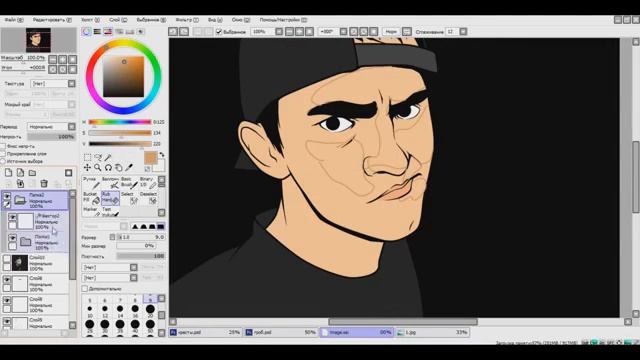This screenshot has width=640, height=360.
Task: Select the Binary pen tool
Action: pyautogui.click(x=148, y=182)
